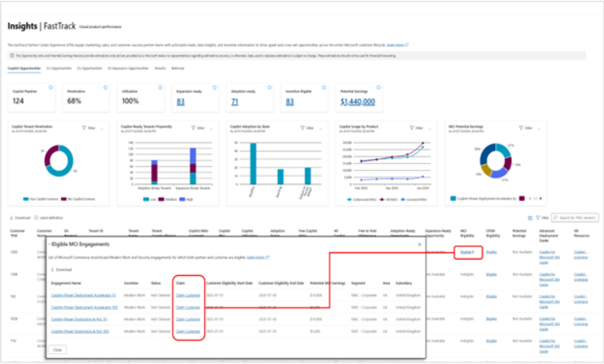
Task: Click the first Claim Customer link
Action: [x=188, y=295]
